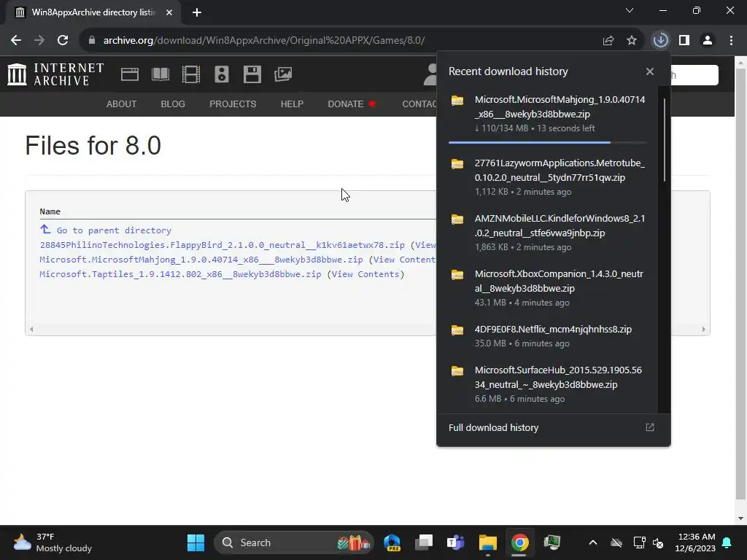Open Task View from the taskbar
This screenshot has width=747, height=560.
[x=424, y=542]
